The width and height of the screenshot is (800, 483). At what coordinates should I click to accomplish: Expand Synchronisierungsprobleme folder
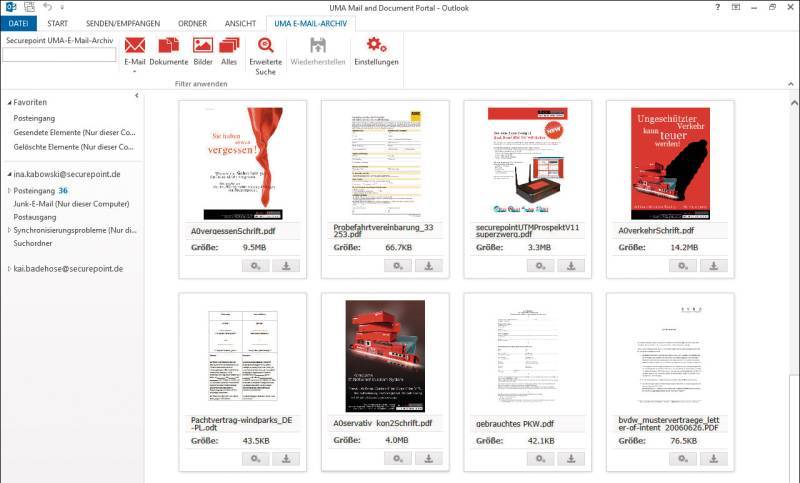pyautogui.click(x=9, y=231)
